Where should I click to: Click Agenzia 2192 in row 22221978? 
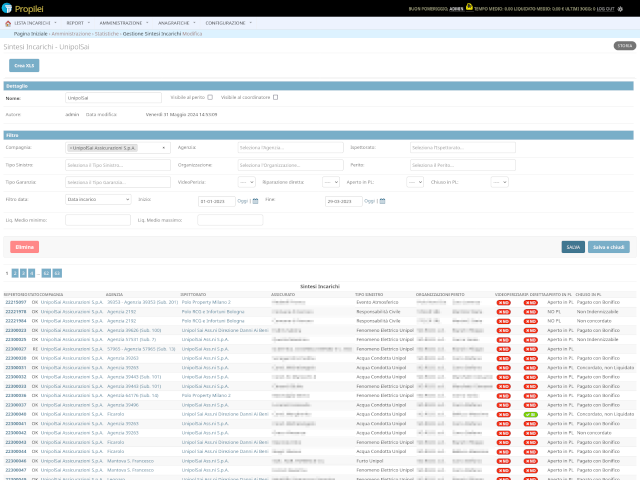(x=122, y=312)
